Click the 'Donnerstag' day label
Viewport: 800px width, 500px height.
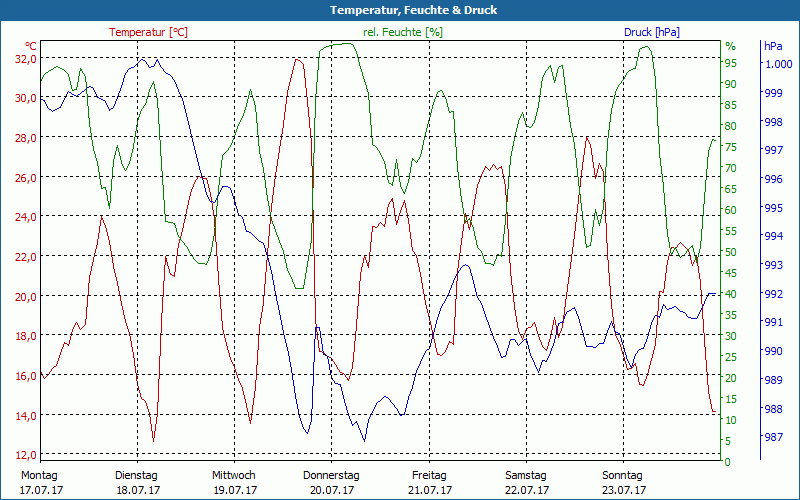[331, 475]
